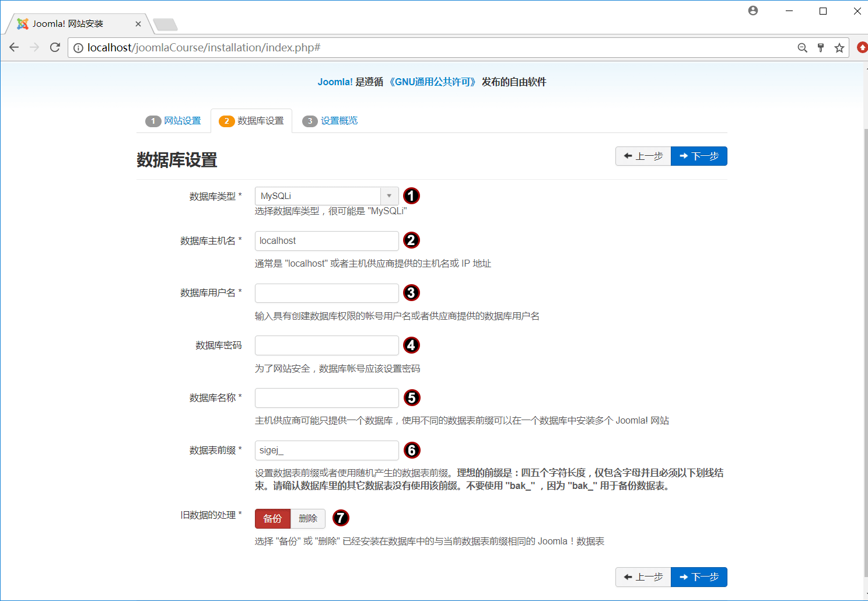Screen dimensions: 868x601
Task: Click the 数据库设置 page heading
Action: coord(177,160)
